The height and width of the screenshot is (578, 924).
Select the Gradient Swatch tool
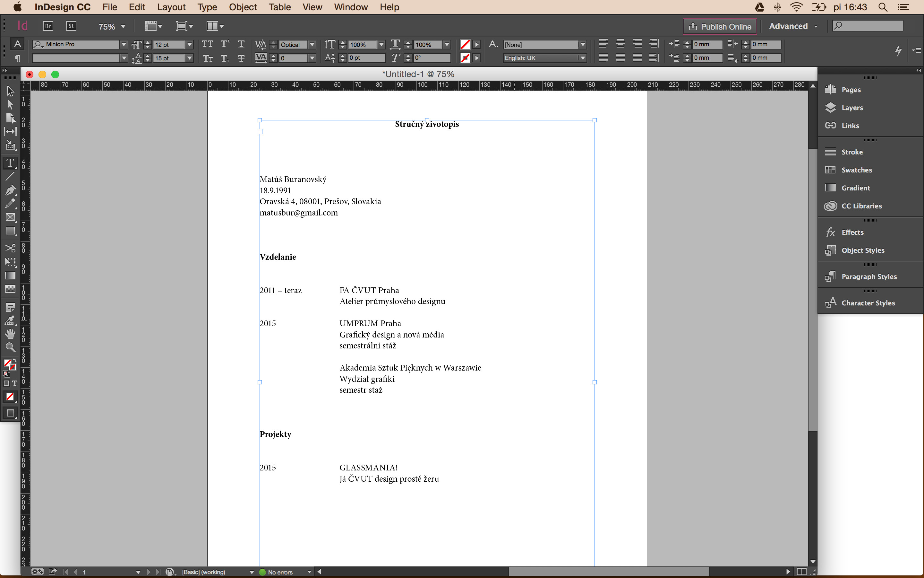pyautogui.click(x=10, y=276)
